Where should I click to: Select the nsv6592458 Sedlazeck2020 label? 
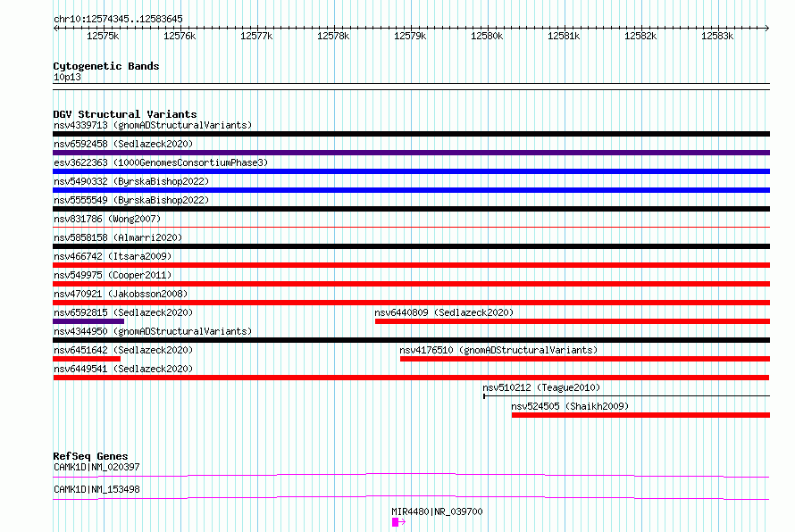pos(123,144)
